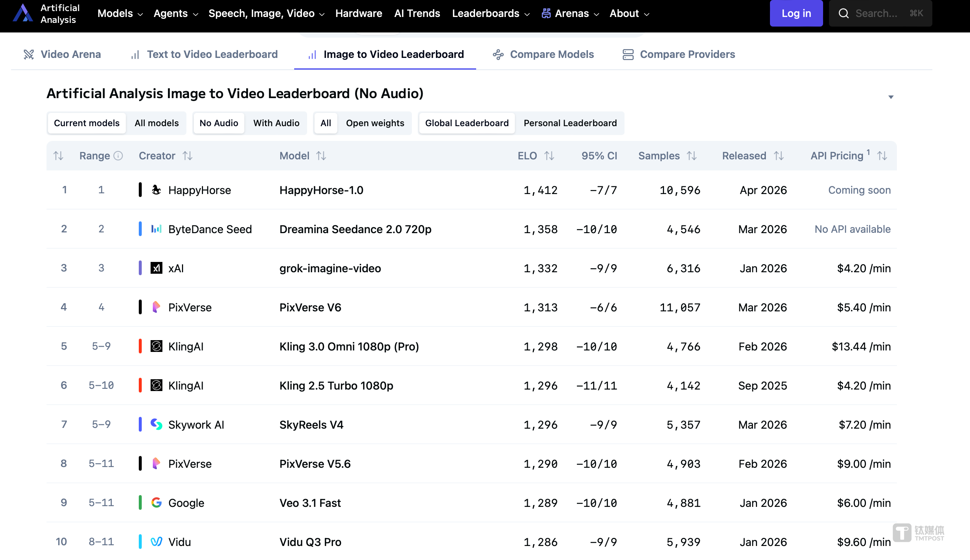The height and width of the screenshot is (560, 970).
Task: Click the Range info circle icon
Action: pos(118,156)
